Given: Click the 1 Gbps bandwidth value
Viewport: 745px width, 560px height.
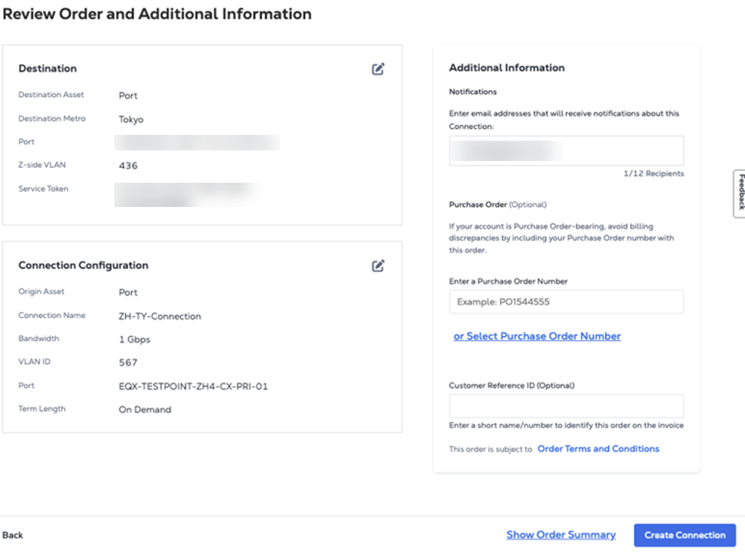Looking at the screenshot, I should tap(134, 339).
